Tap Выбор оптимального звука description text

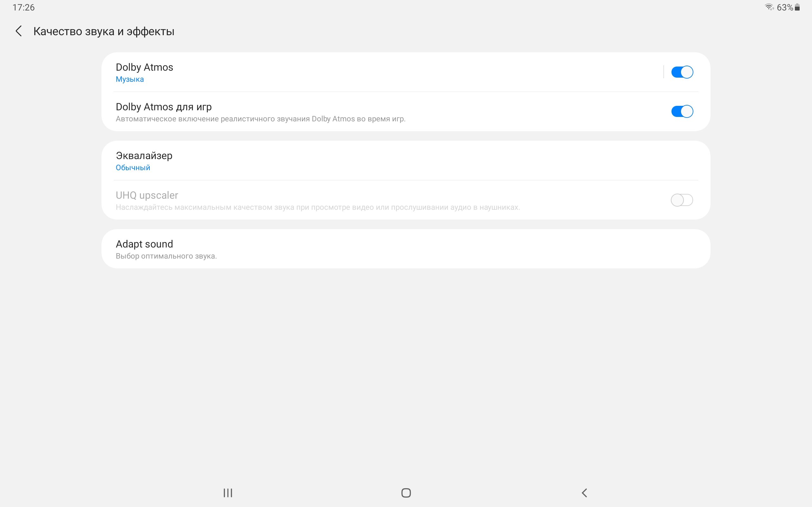coord(167,256)
